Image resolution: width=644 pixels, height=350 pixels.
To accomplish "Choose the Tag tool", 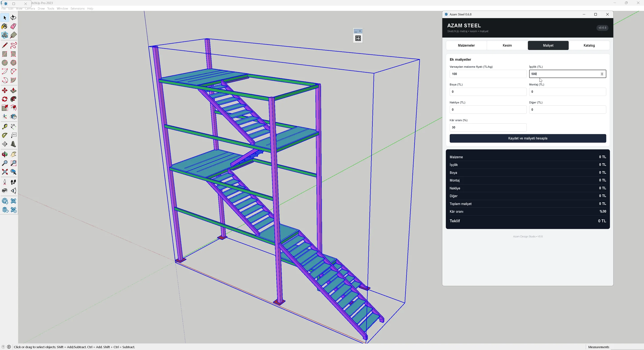I will tap(13, 35).
